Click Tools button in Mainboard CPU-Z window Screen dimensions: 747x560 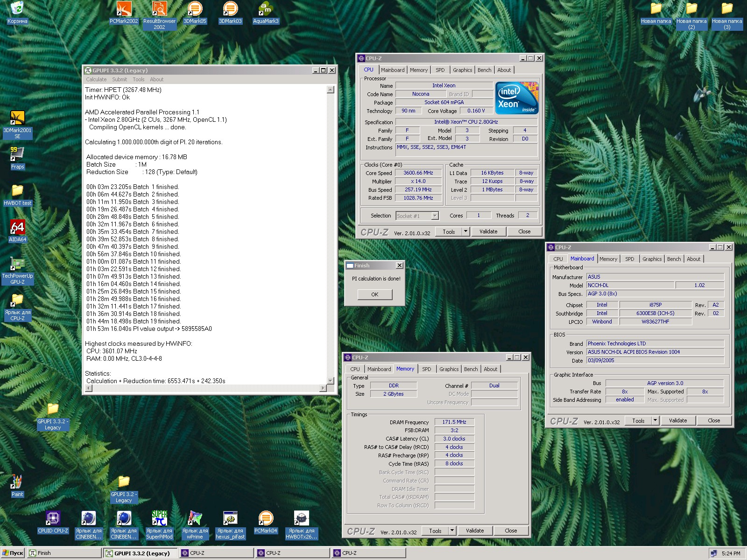[638, 420]
